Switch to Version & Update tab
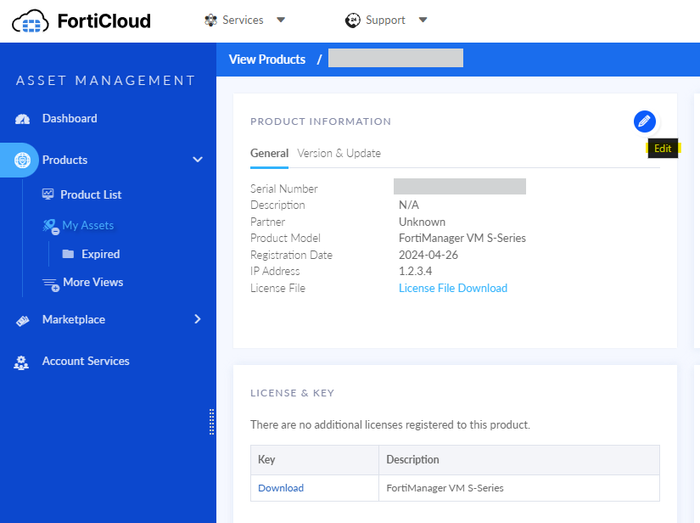This screenshot has height=523, width=700. (338, 153)
